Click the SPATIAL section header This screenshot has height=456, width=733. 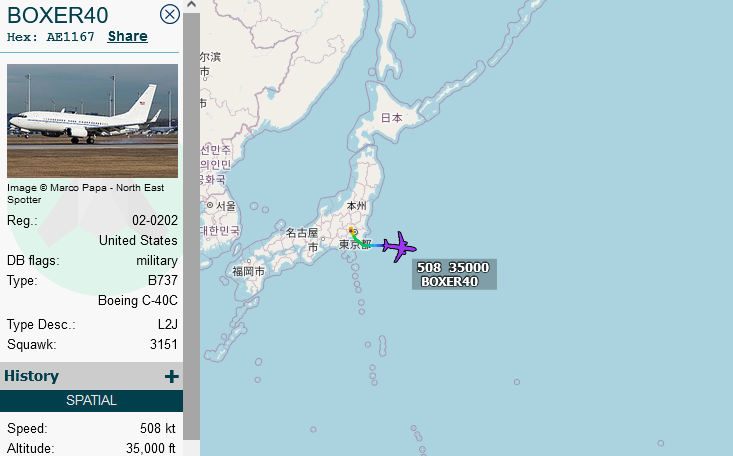click(x=91, y=401)
